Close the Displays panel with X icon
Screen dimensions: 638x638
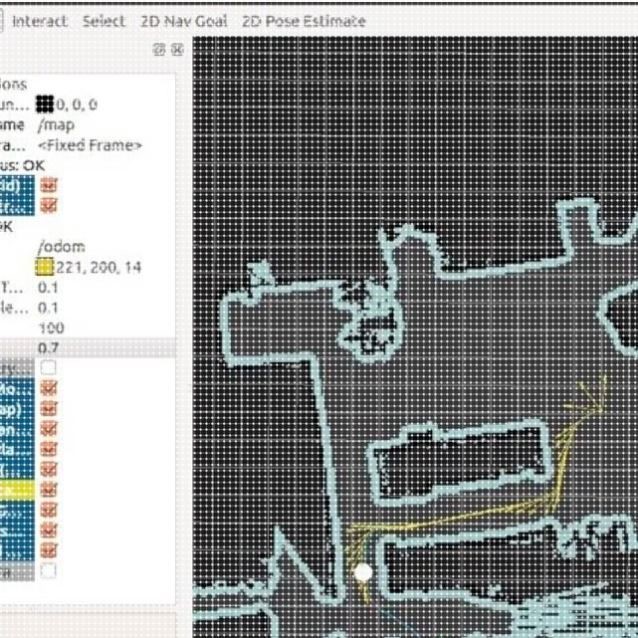178,50
